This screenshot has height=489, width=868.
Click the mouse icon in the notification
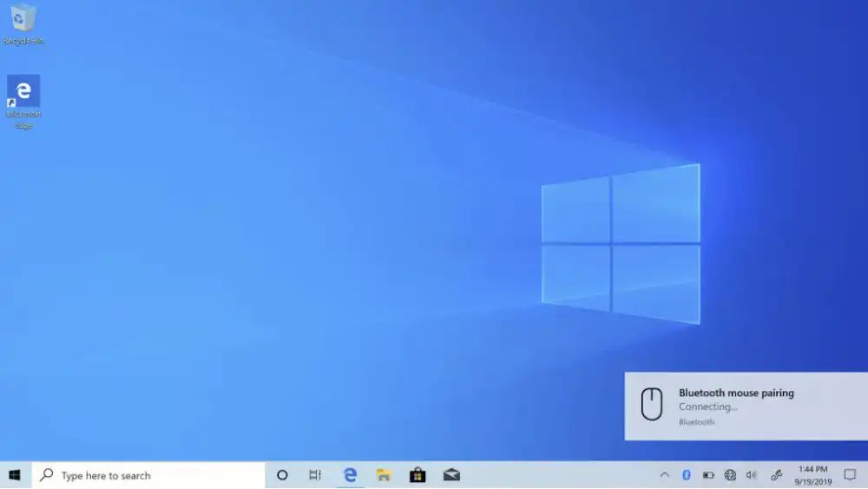click(652, 404)
